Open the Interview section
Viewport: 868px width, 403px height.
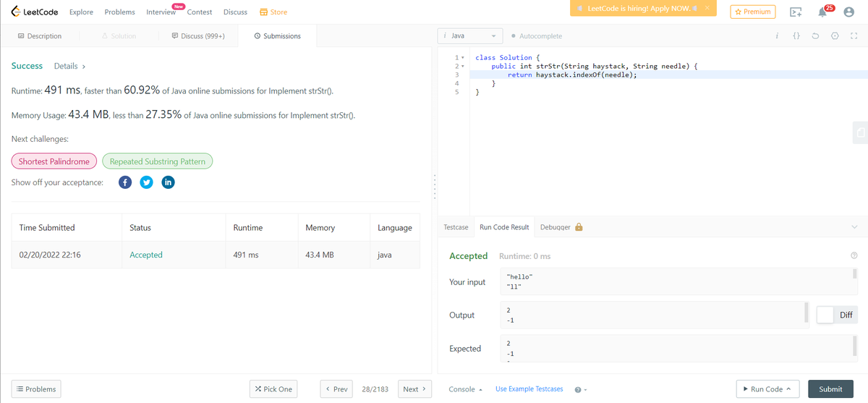161,12
